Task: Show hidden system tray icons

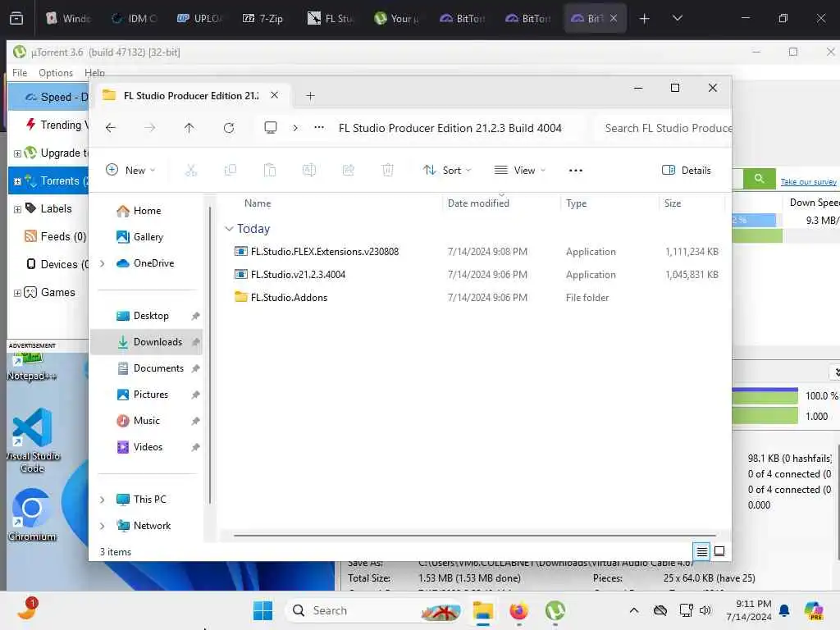Action: [x=634, y=610]
